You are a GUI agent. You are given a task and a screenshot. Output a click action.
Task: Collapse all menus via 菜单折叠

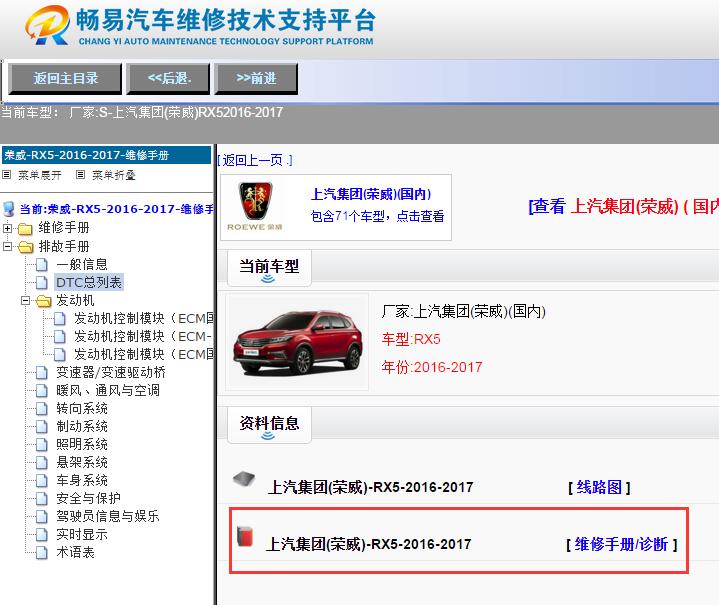pyautogui.click(x=114, y=175)
